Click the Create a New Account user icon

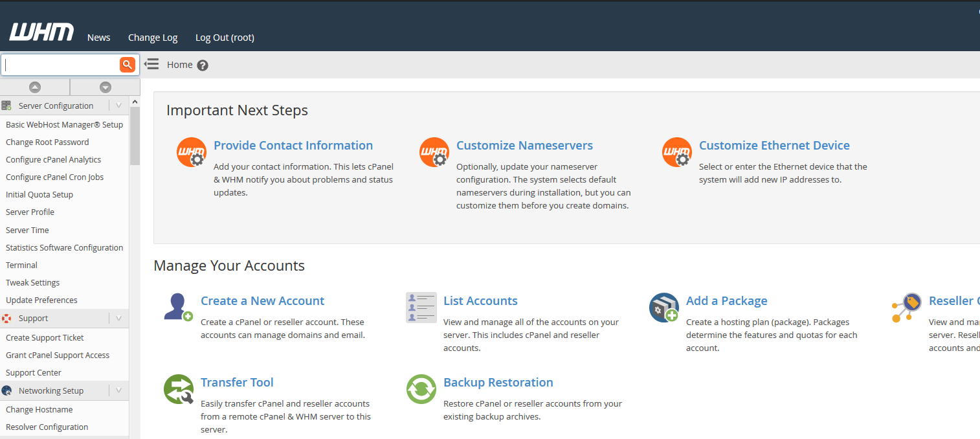coord(178,308)
